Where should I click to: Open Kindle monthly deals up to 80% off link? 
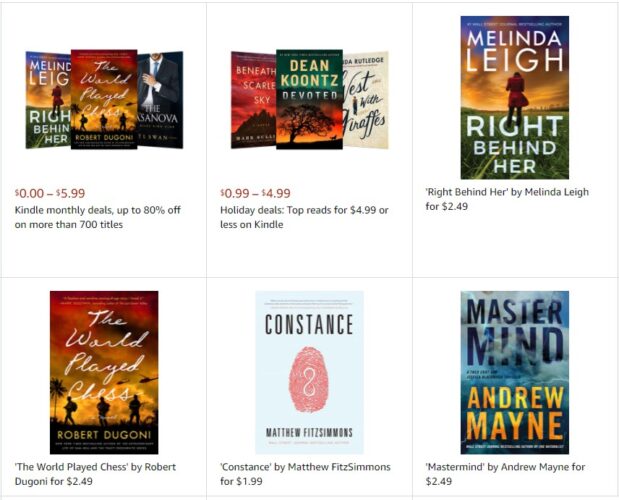98,217
